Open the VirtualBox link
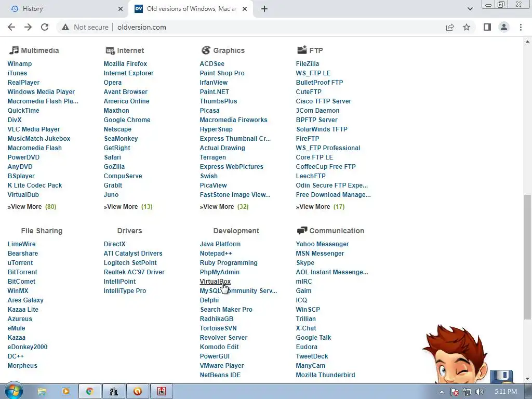Screen dimensions: 532x399 [215, 281]
